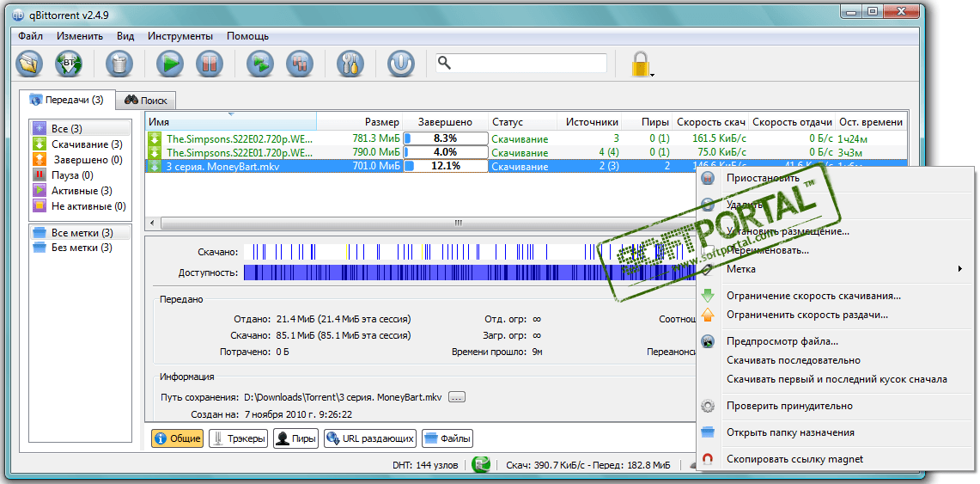Open the Общие properties tab
980x484 pixels.
click(x=178, y=438)
